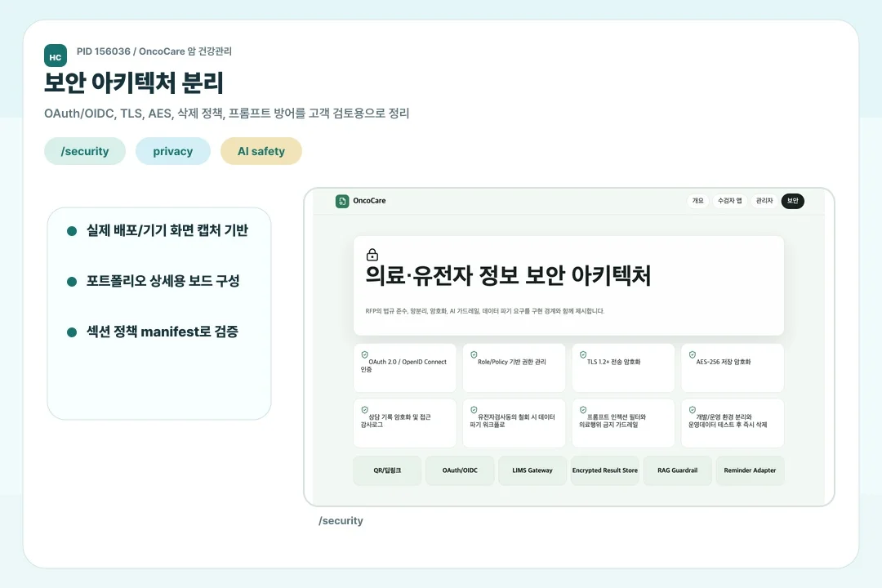Click the 상담 기록 암호화 및 접근 감사로그 text
The image size is (882, 588).
(395, 421)
